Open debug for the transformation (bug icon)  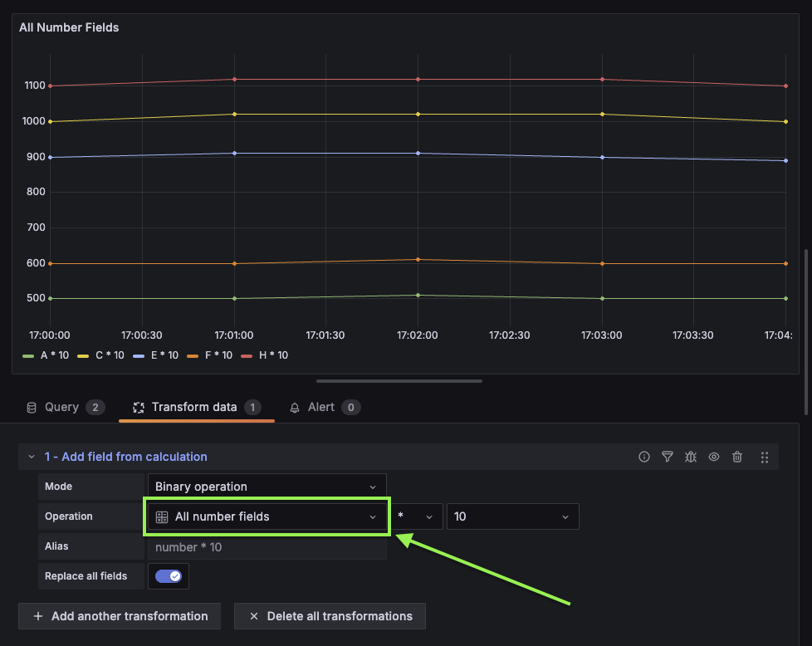pyautogui.click(x=691, y=457)
